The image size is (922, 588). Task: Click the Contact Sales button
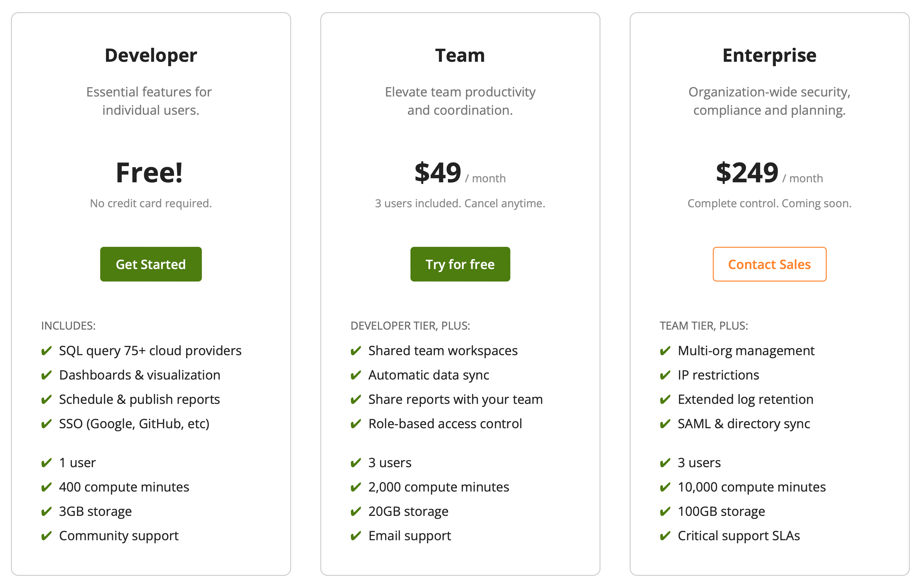[770, 264]
